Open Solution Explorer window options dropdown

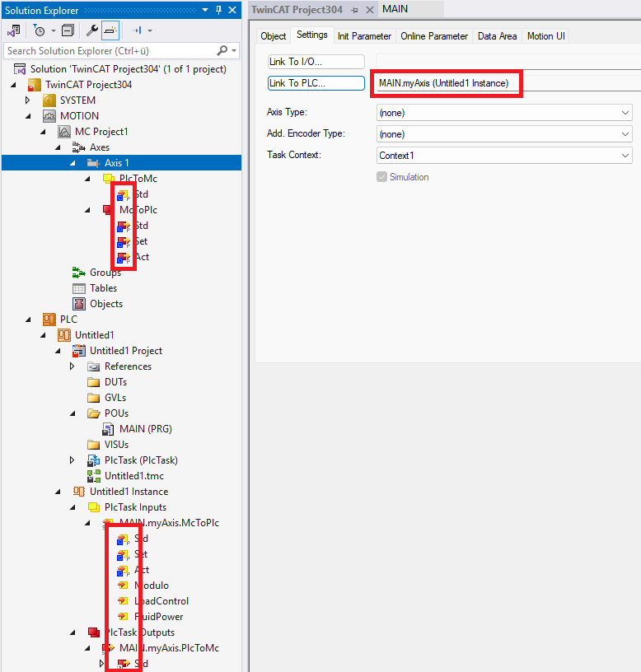205,10
